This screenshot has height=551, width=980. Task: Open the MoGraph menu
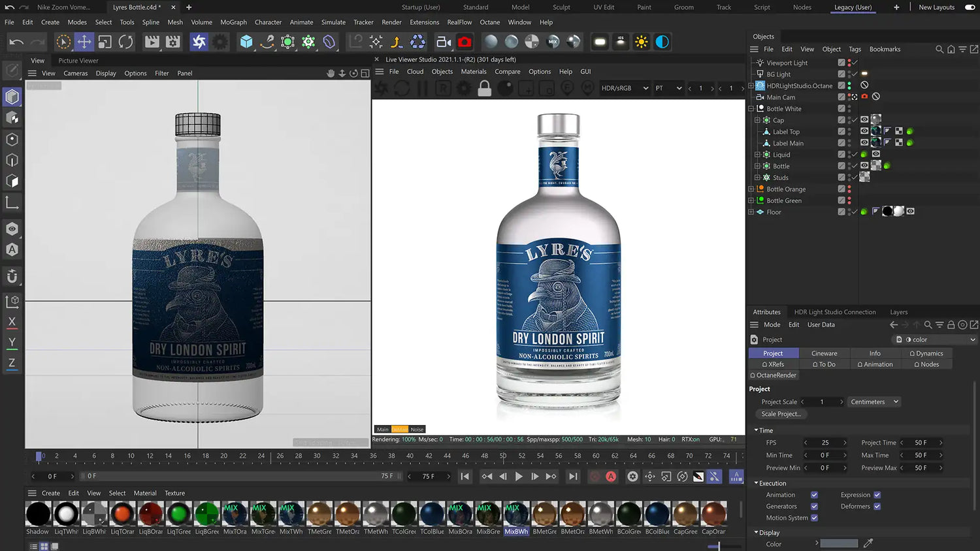pyautogui.click(x=233, y=22)
